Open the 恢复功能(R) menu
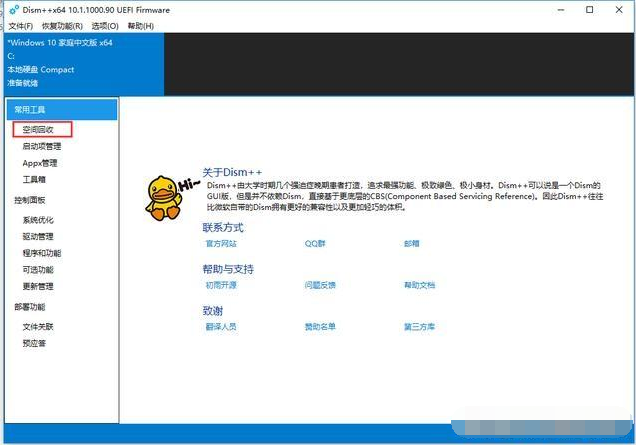The height and width of the screenshot is (445, 636). click(x=62, y=26)
